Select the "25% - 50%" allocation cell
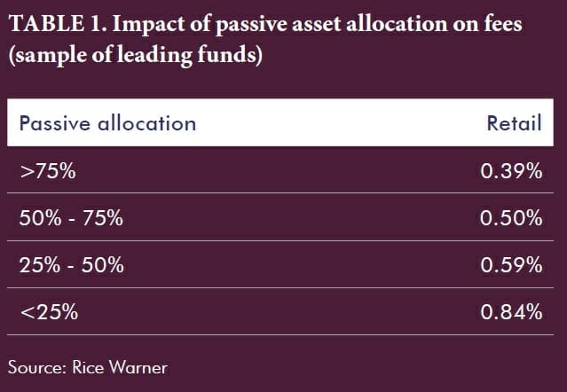 tap(71, 265)
